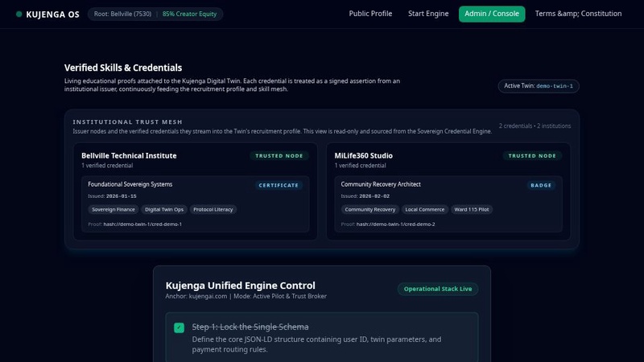Click the CERTIFICATE badge on Foundational Sovereign Systems
The image size is (644, 362).
tap(279, 186)
